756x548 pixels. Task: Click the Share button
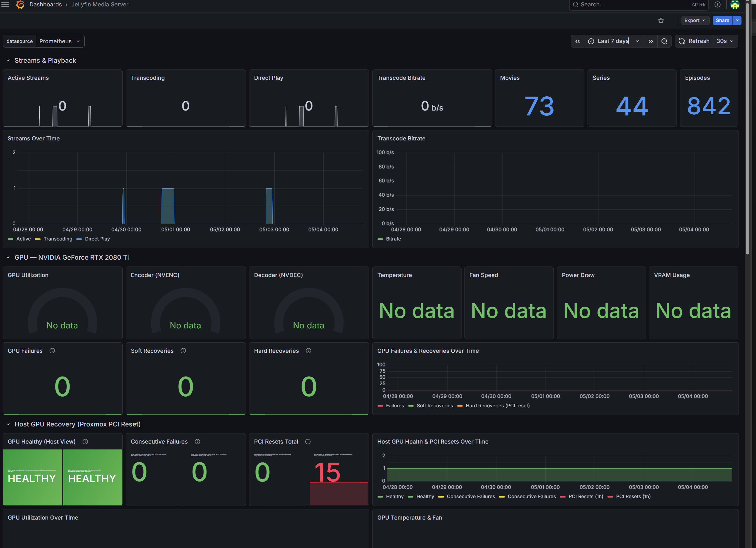click(x=722, y=20)
